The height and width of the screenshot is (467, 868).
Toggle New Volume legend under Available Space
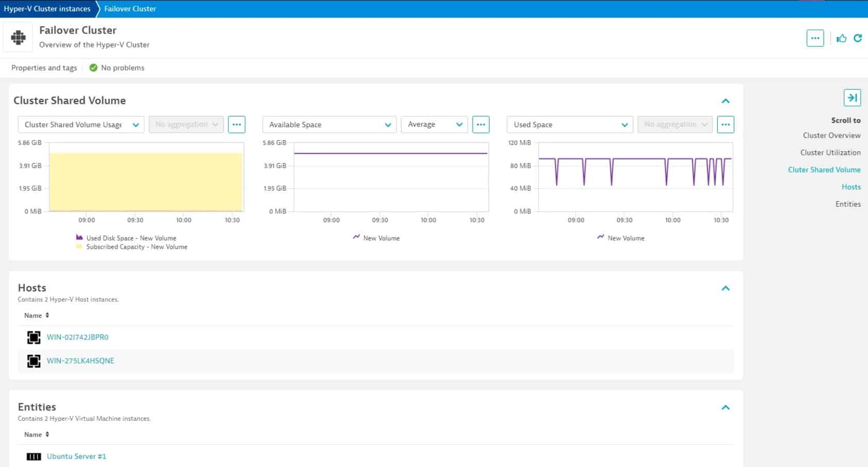coord(376,238)
